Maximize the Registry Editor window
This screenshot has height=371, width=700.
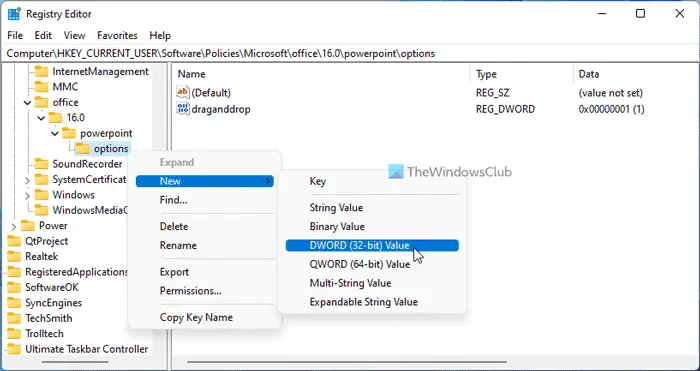coord(640,14)
